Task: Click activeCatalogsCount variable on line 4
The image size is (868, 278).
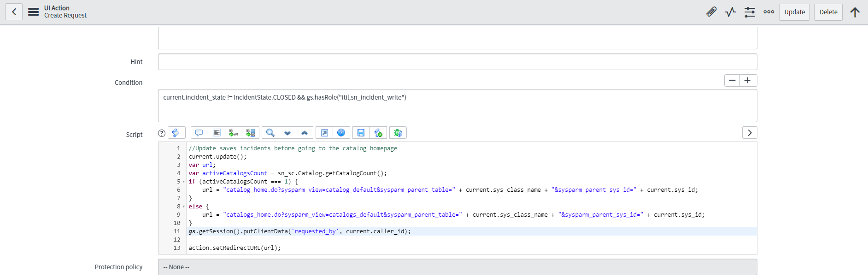Action: (x=235, y=173)
